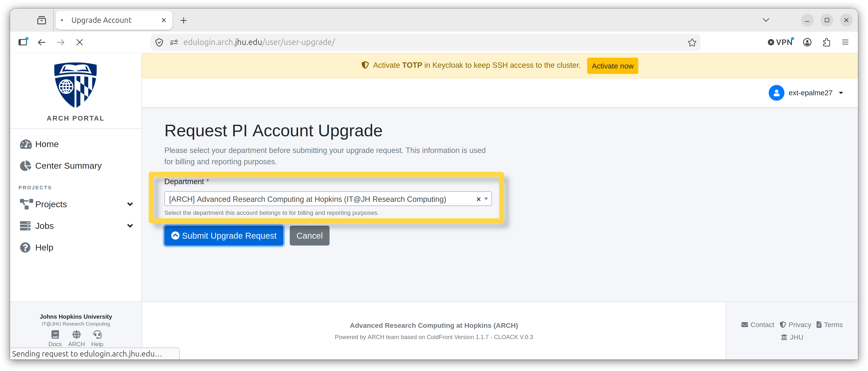
Task: Open the tracking protection shield icon
Action: pyautogui.click(x=159, y=42)
